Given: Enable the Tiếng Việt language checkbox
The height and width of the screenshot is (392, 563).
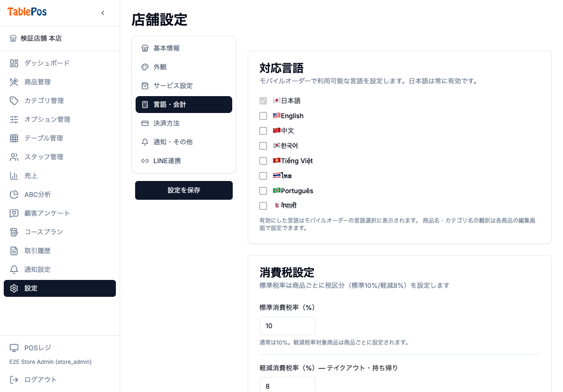Looking at the screenshot, I should [x=263, y=161].
